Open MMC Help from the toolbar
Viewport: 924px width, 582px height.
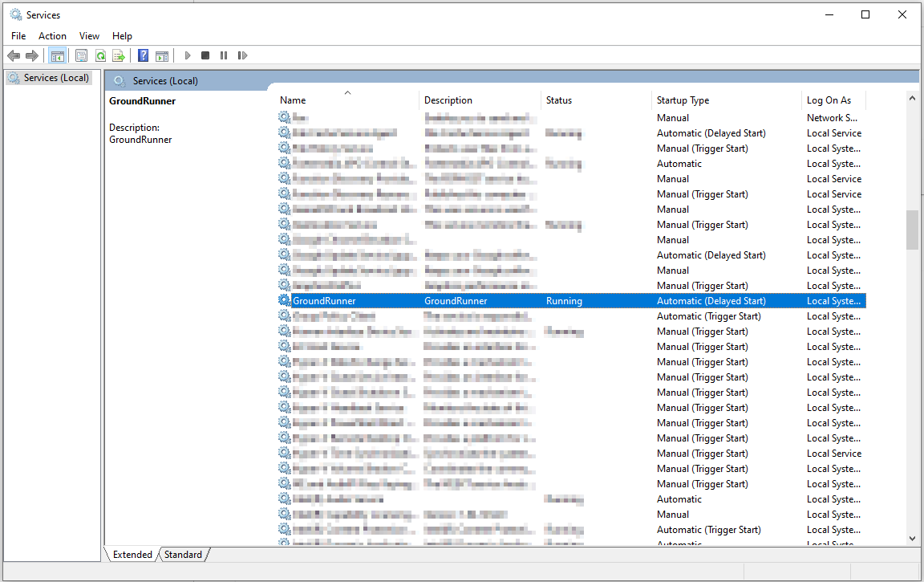pos(142,55)
